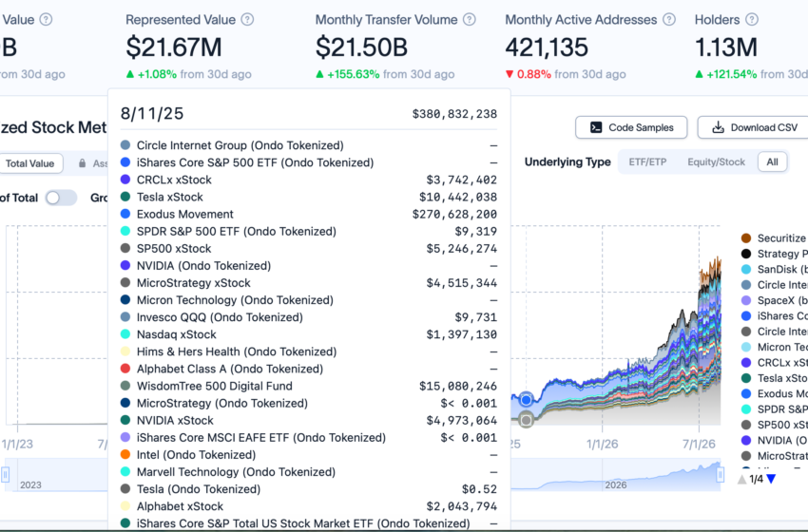Toggle Exodus Movement legend entry

tap(774, 393)
